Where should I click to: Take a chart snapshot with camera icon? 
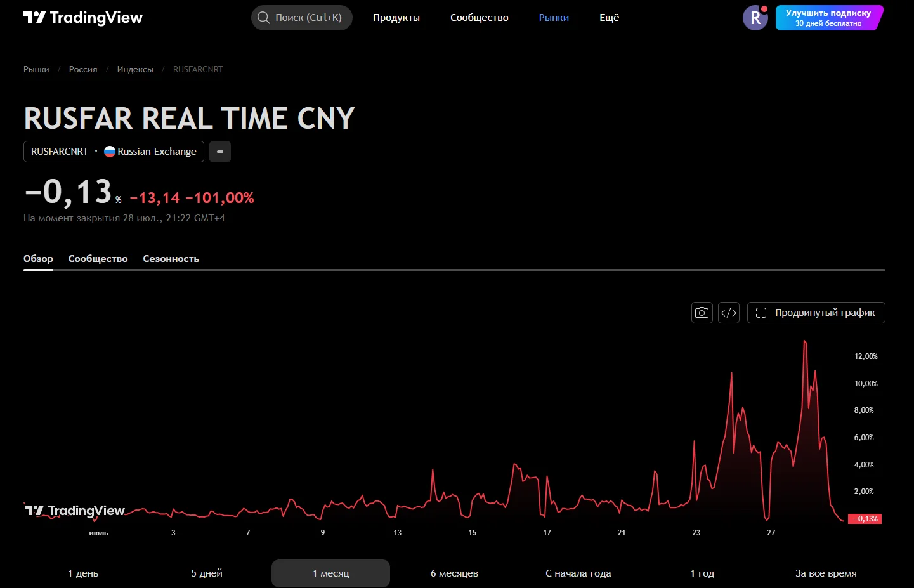[702, 313]
